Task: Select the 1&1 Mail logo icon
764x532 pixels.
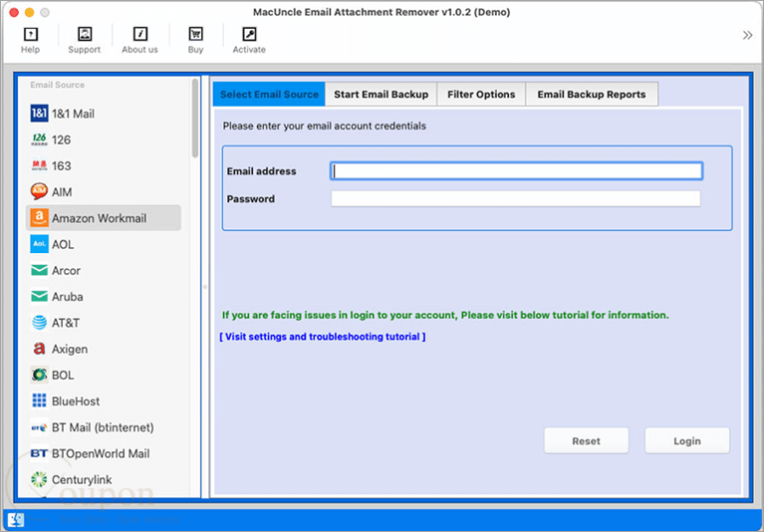Action: pyautogui.click(x=39, y=113)
